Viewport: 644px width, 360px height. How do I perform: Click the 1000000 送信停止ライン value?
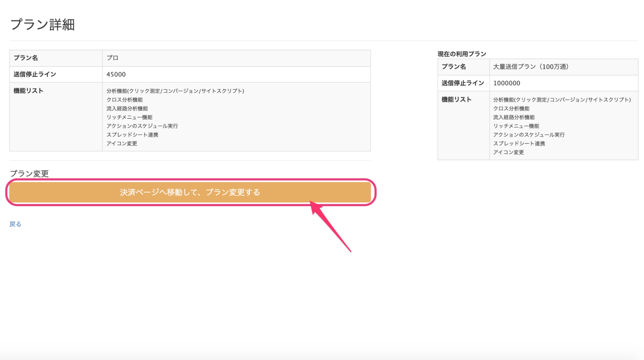(x=506, y=83)
